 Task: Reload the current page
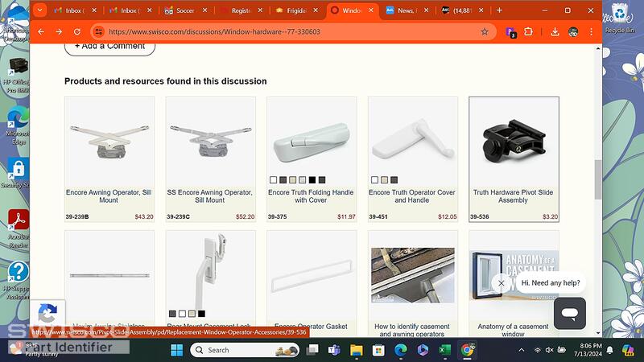point(76,31)
